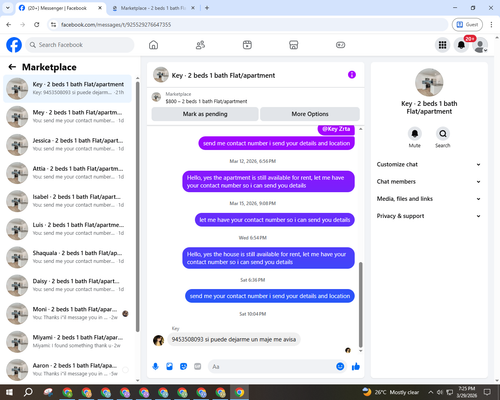Send a thumbs-up like
The width and height of the screenshot is (500, 400).
[x=356, y=367]
